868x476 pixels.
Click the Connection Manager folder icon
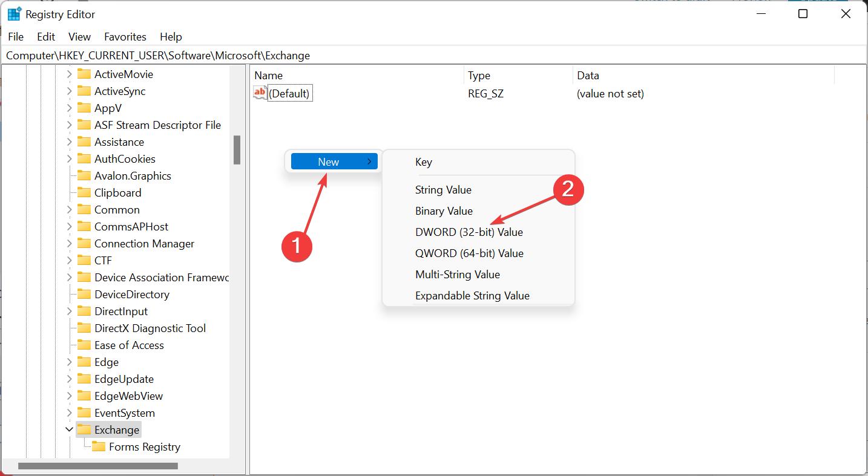tap(84, 244)
